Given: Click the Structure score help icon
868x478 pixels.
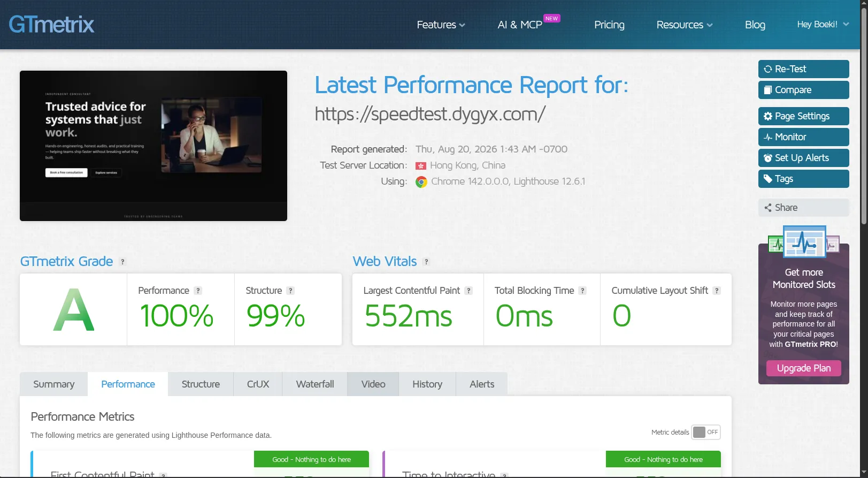Looking at the screenshot, I should [290, 291].
